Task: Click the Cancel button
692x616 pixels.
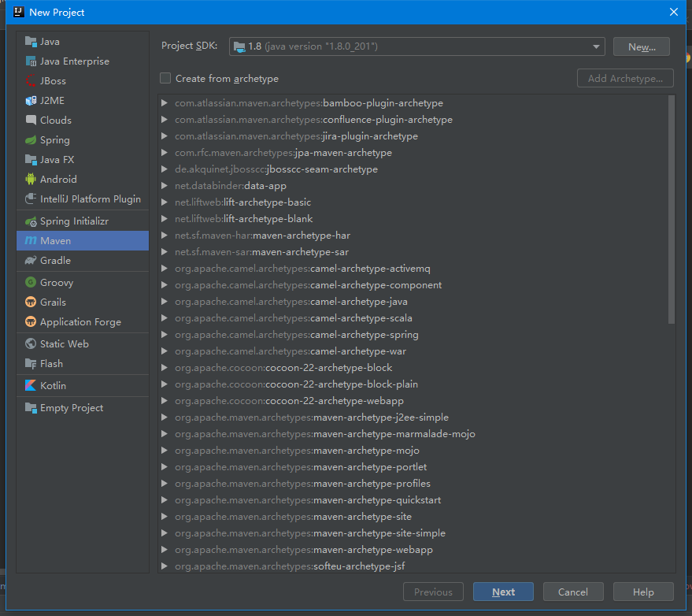Action: point(573,592)
